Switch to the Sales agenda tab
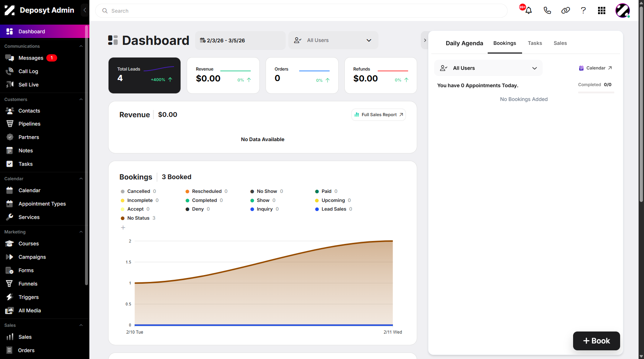The image size is (644, 359). coord(560,43)
